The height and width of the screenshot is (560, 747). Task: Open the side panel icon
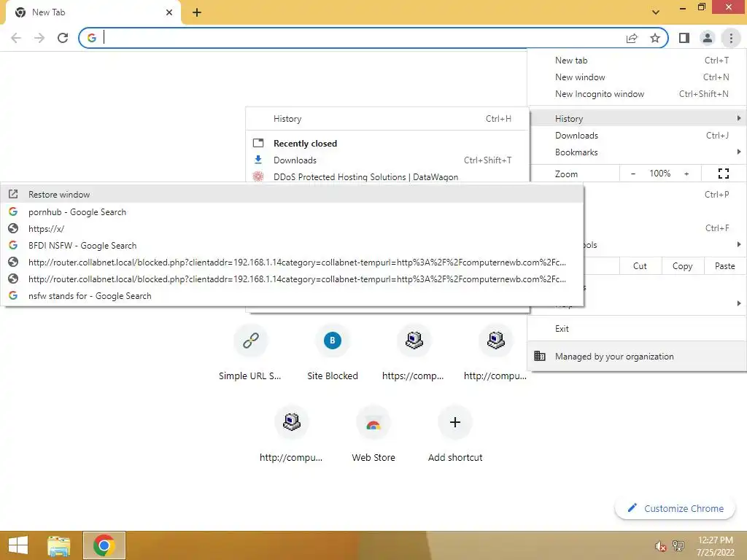[684, 38]
